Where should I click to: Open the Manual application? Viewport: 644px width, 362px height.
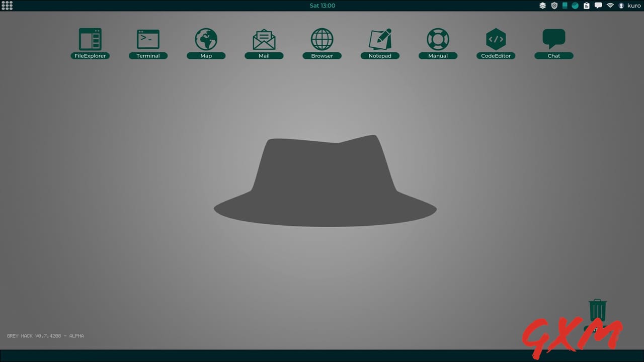(x=438, y=38)
